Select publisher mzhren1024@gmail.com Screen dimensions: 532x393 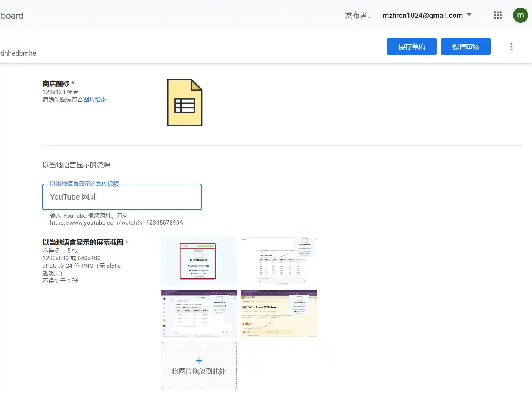click(422, 16)
